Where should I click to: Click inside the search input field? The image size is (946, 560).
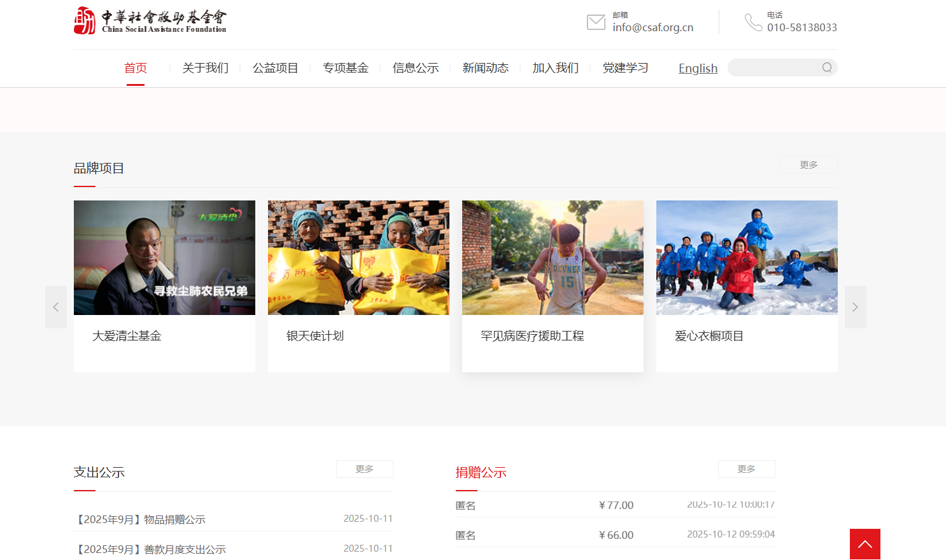773,67
